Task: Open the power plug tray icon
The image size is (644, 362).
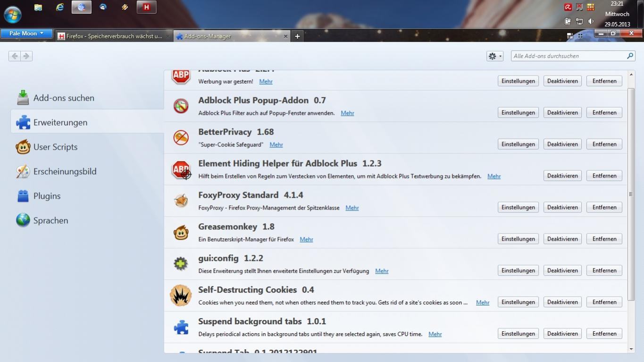Action: coord(568,21)
